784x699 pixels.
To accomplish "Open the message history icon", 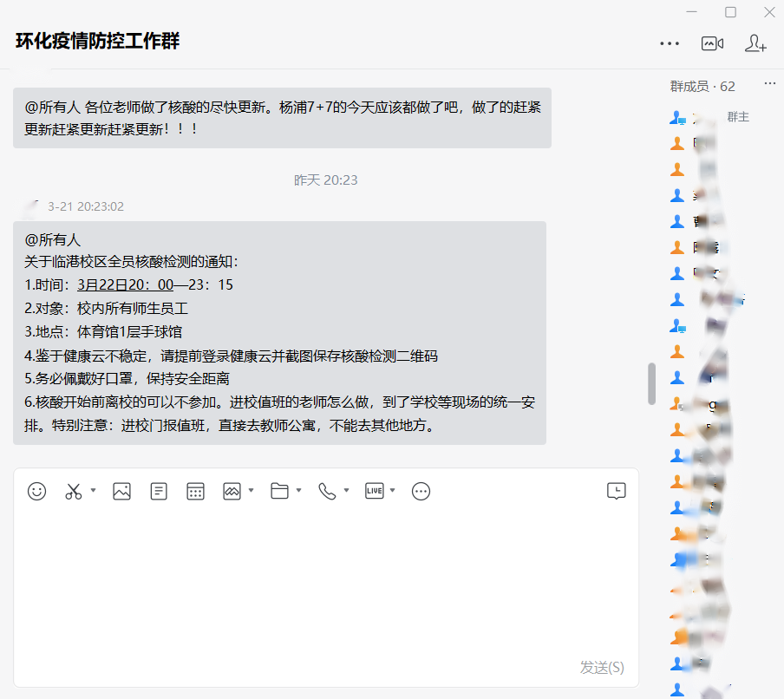I will point(616,491).
